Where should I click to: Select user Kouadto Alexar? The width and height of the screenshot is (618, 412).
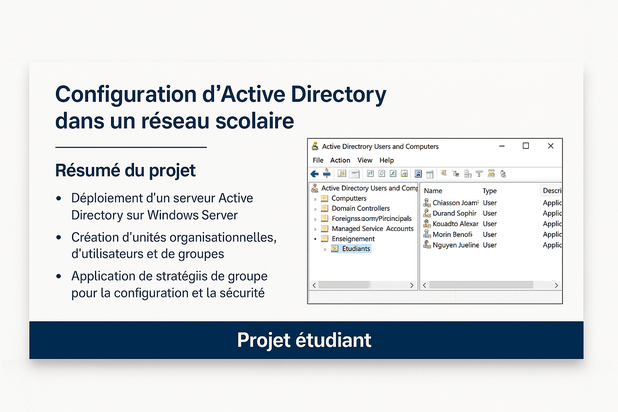(455, 224)
